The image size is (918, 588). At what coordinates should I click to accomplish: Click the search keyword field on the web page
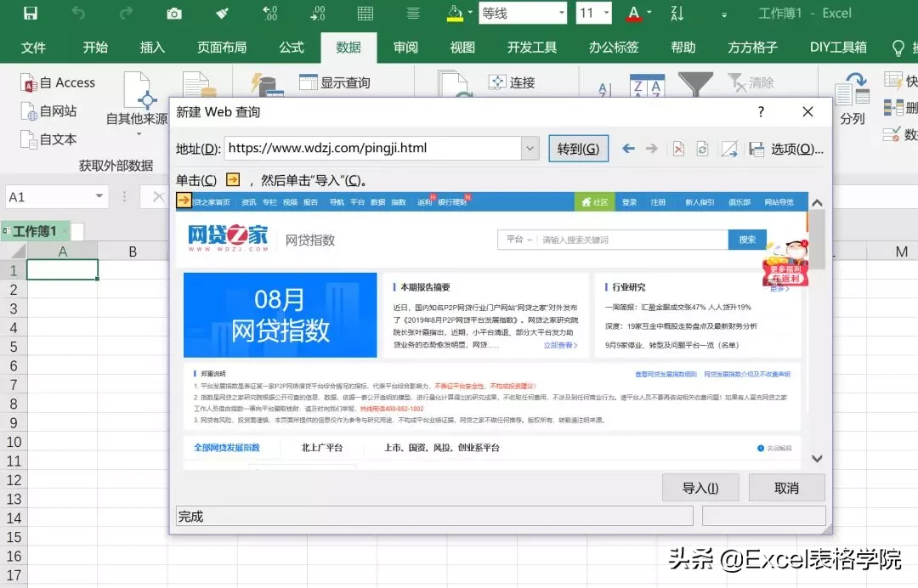[632, 240]
